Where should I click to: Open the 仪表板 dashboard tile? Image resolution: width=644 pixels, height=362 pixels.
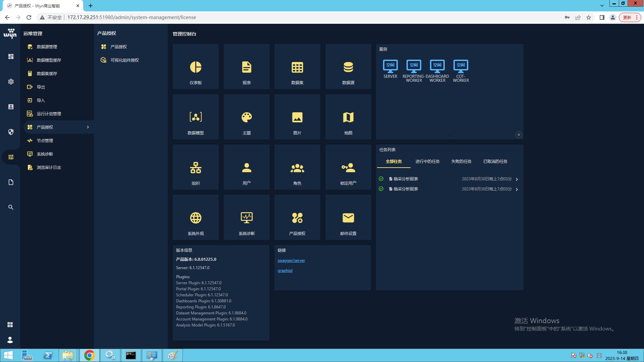pos(196,67)
